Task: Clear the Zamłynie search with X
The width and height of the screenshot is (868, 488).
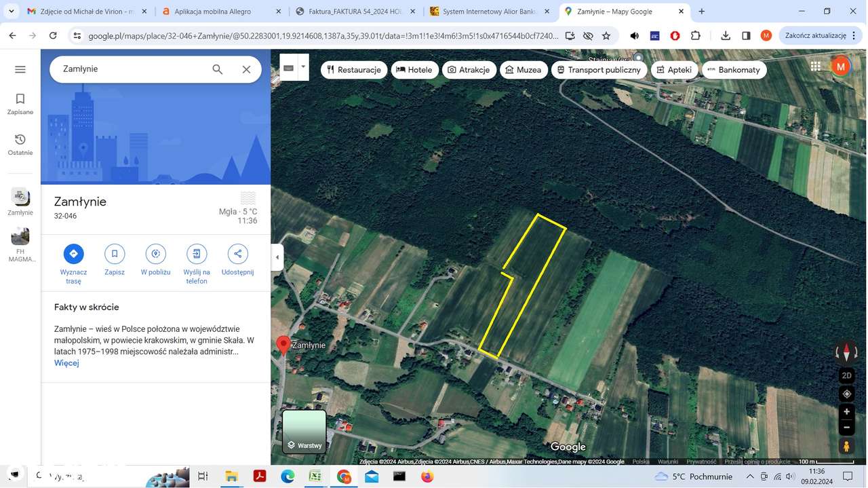Action: 246,69
